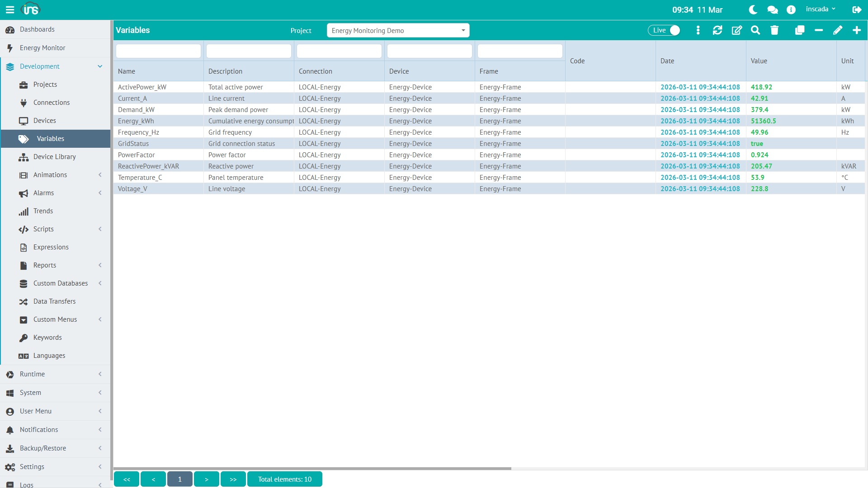Click the last page >> button
Screen dimensions: 868x488
pyautogui.click(x=233, y=479)
